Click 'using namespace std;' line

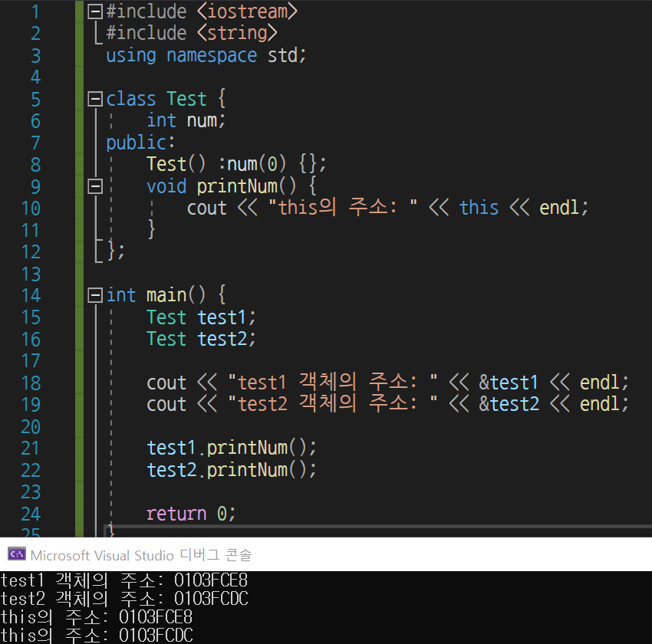click(x=206, y=56)
